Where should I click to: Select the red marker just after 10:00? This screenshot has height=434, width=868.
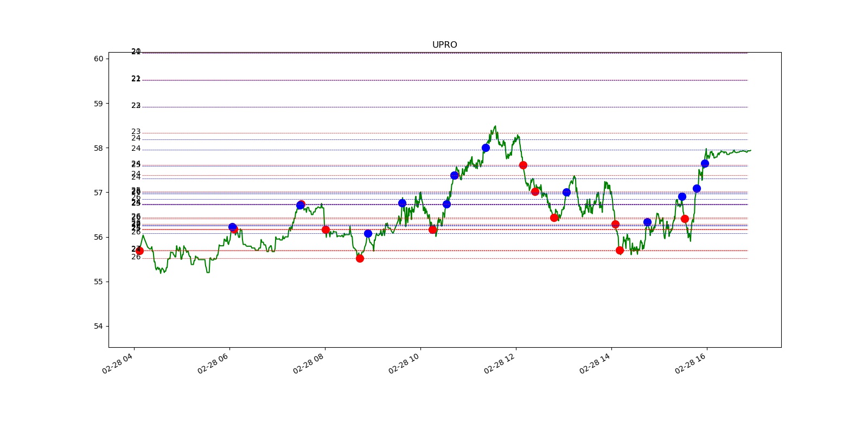(x=432, y=229)
